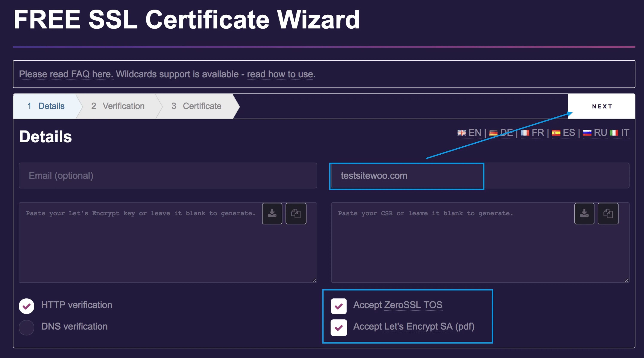This screenshot has height=358, width=644.
Task: Select DNS verification radio button
Action: (26, 327)
